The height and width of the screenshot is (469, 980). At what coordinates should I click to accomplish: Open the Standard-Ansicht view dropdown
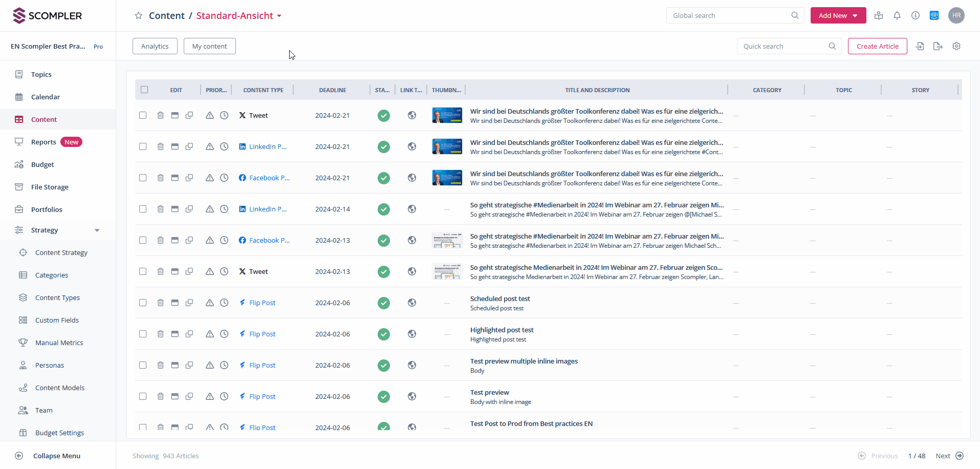239,15
